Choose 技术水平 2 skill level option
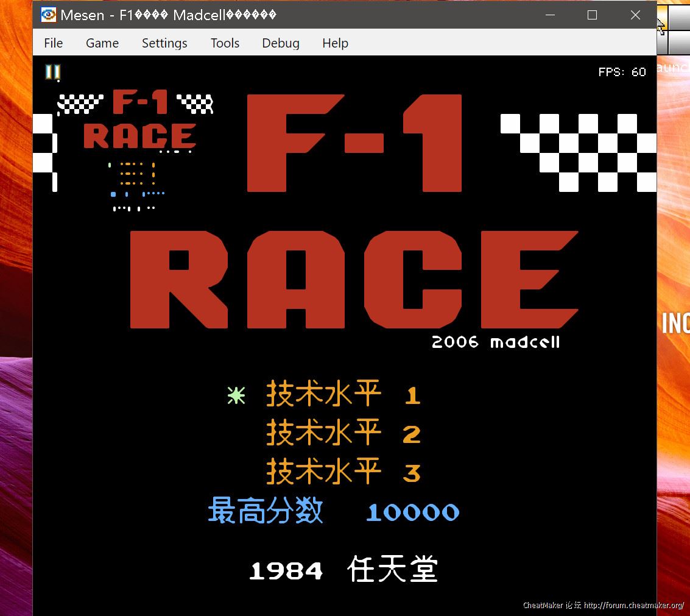690x616 pixels. coord(343,434)
